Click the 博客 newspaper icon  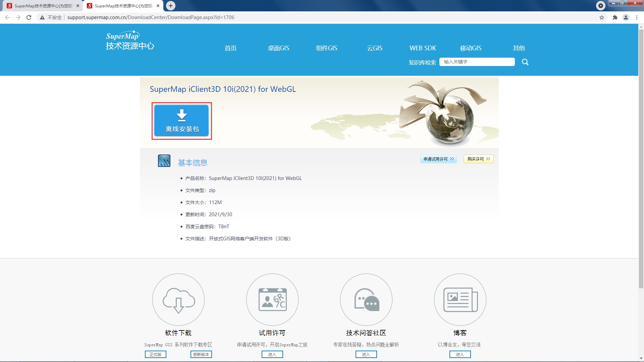tap(460, 300)
